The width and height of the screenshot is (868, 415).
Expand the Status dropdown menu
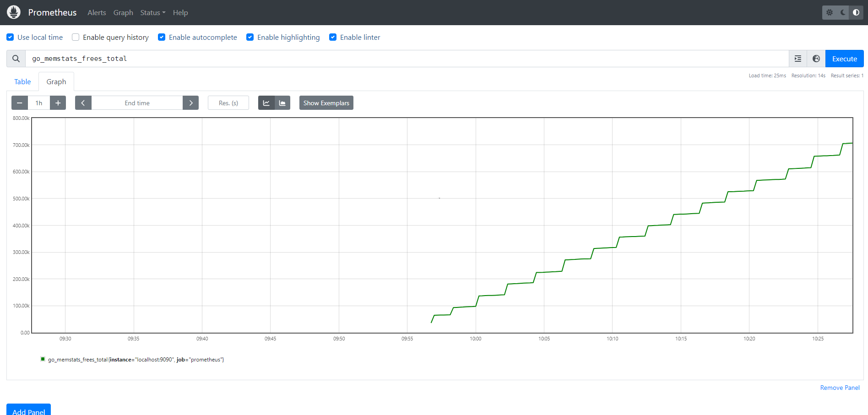(153, 12)
